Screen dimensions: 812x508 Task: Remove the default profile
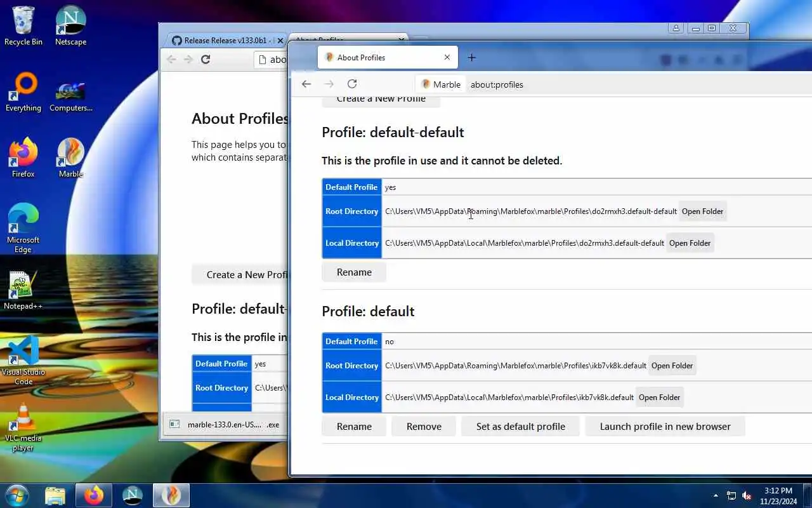click(424, 427)
